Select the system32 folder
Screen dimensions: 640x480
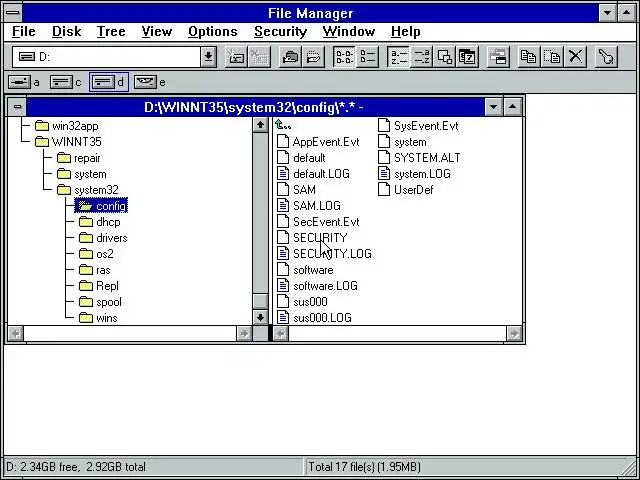pos(87,190)
